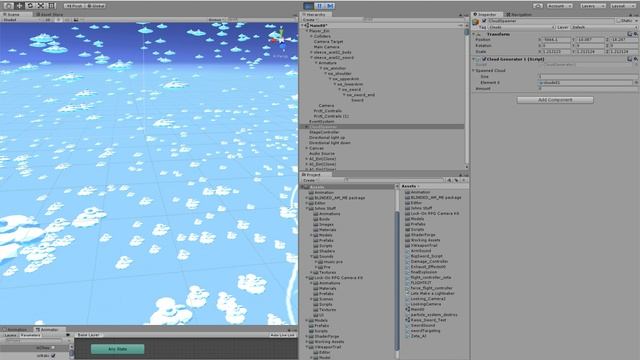The height and width of the screenshot is (360, 640).
Task: Toggle scene audio button
Action: point(67,20)
